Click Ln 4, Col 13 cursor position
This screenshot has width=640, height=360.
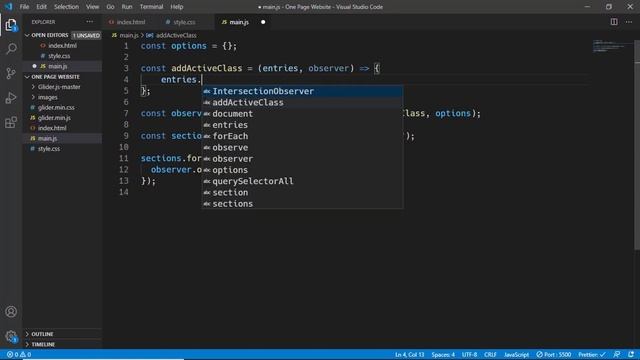[409, 355]
